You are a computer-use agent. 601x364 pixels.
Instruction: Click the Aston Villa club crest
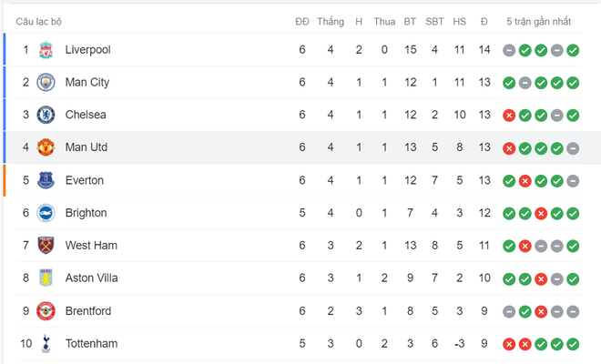coord(46,278)
